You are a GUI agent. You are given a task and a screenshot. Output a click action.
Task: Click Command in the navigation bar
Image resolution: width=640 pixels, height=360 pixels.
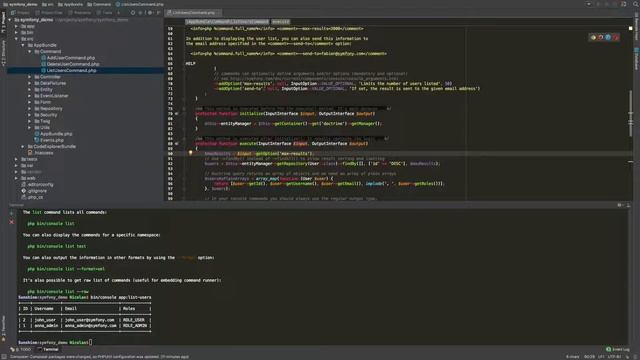99,4
